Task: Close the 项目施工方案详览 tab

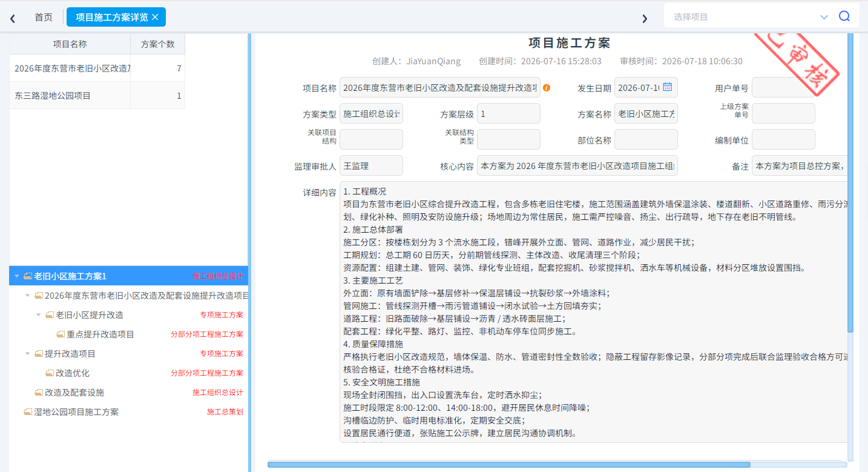Action: [155, 17]
